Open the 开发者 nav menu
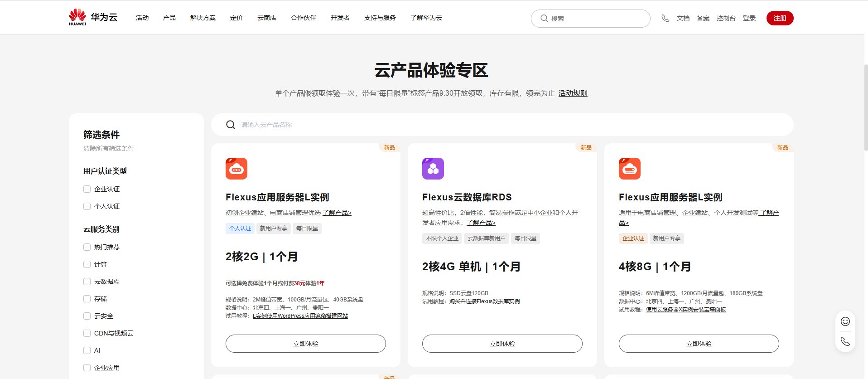This screenshot has height=379, width=868. (x=340, y=18)
